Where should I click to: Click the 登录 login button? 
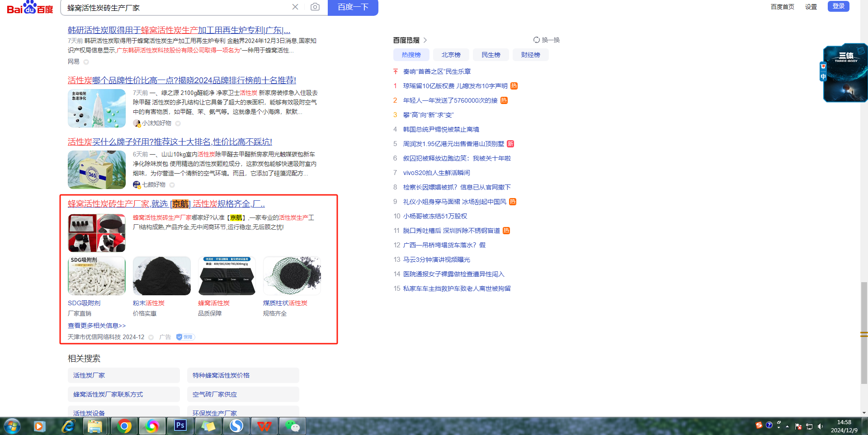(839, 6)
